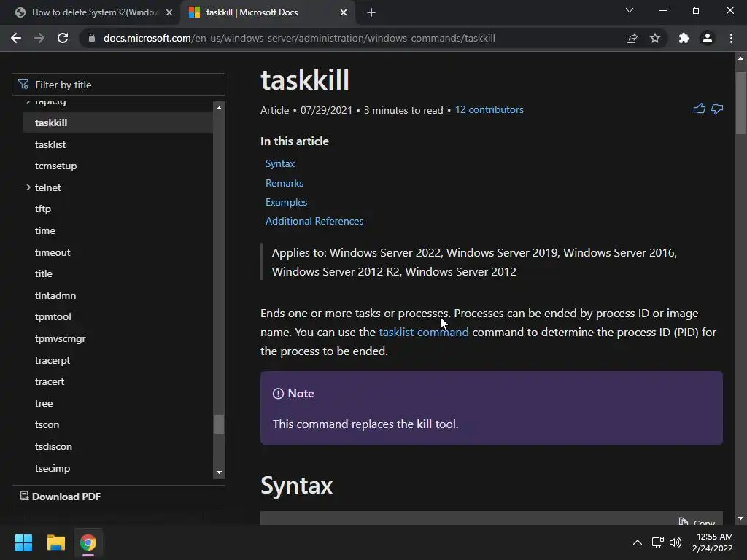
Task: Bookmark this page with the star icon
Action: (655, 38)
